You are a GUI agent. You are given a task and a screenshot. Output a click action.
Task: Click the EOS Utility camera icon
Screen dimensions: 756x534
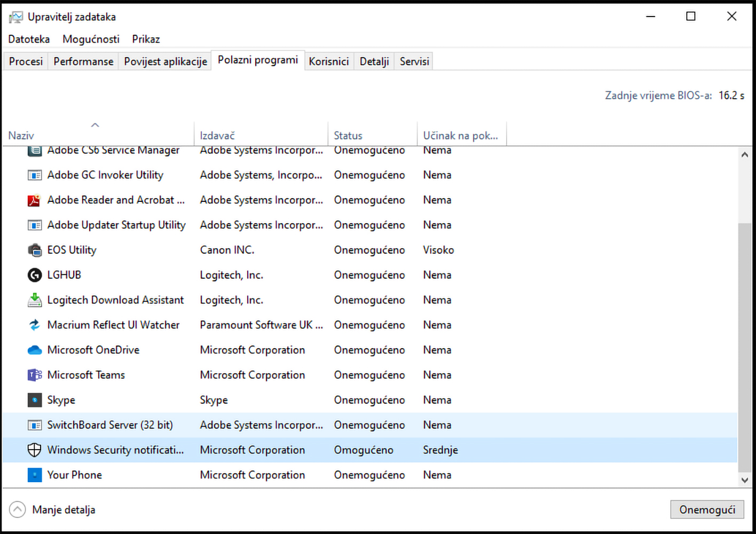(35, 250)
